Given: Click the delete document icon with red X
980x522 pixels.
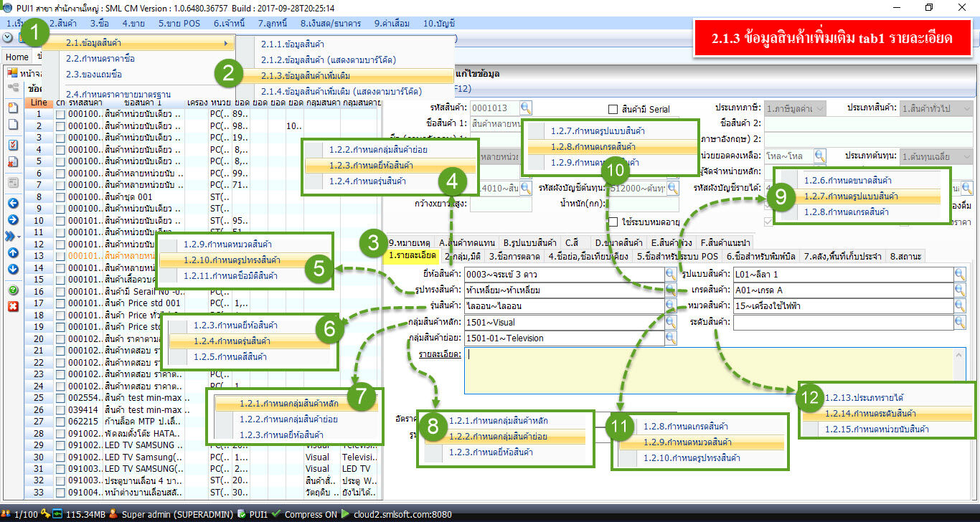Looking at the screenshot, I should click(x=13, y=162).
